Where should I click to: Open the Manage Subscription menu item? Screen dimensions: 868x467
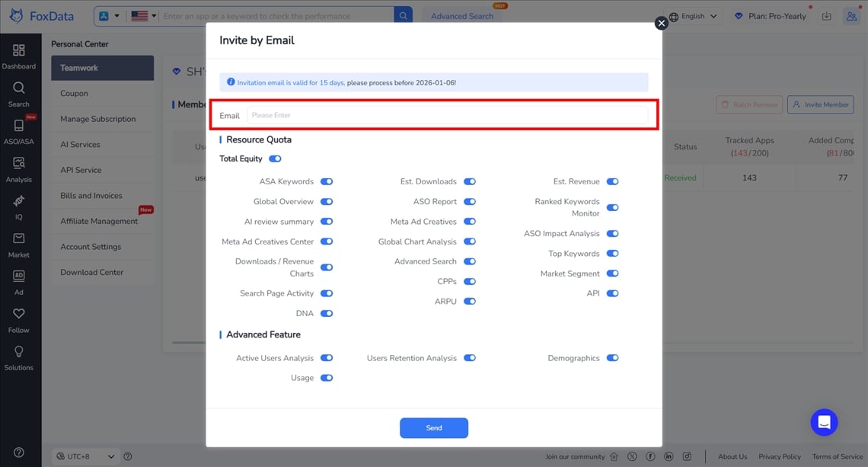click(x=97, y=119)
